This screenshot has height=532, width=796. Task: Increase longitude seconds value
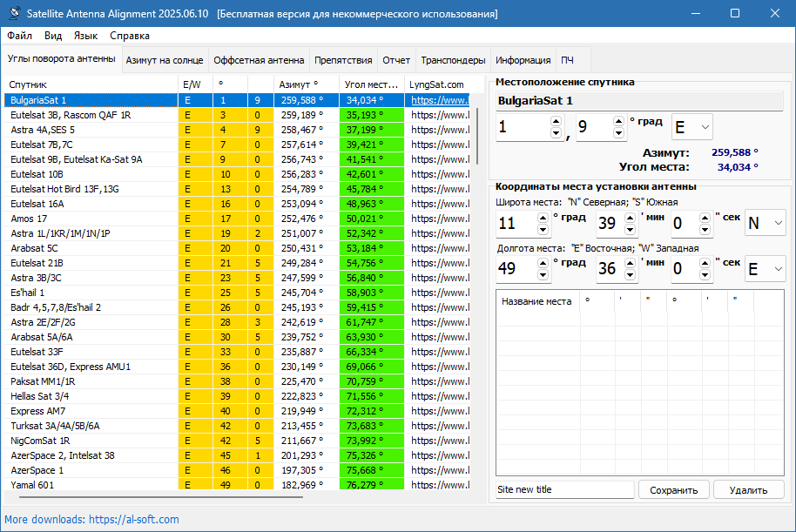pyautogui.click(x=705, y=263)
